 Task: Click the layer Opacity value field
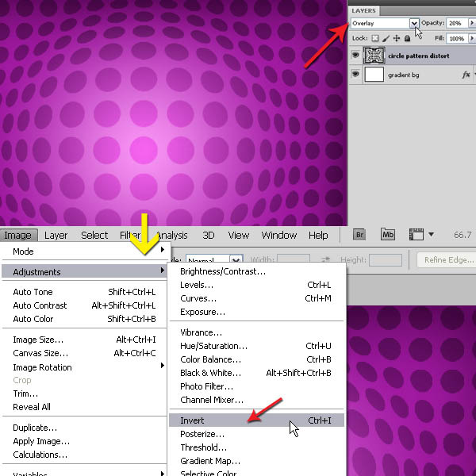(456, 24)
